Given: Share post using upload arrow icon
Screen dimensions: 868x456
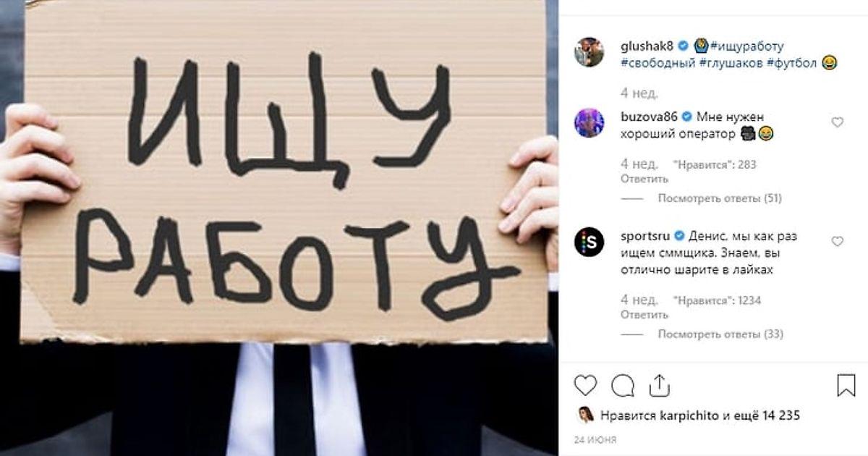Looking at the screenshot, I should (660, 385).
